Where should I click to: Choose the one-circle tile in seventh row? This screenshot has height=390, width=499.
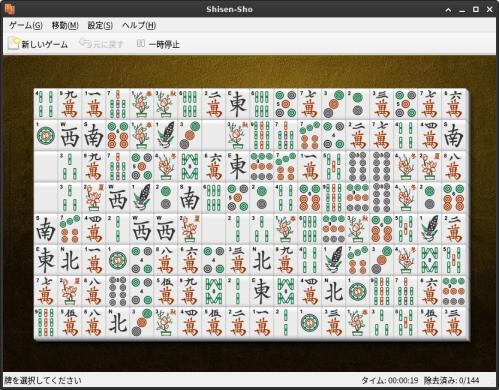point(358,292)
